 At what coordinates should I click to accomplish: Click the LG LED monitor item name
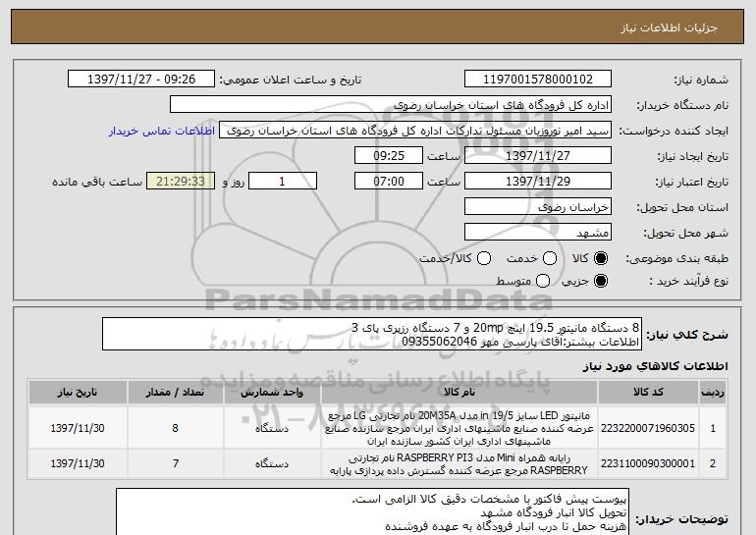[459, 428]
